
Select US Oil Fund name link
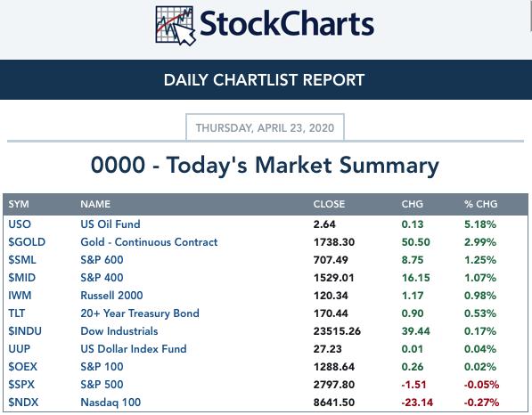pos(110,224)
